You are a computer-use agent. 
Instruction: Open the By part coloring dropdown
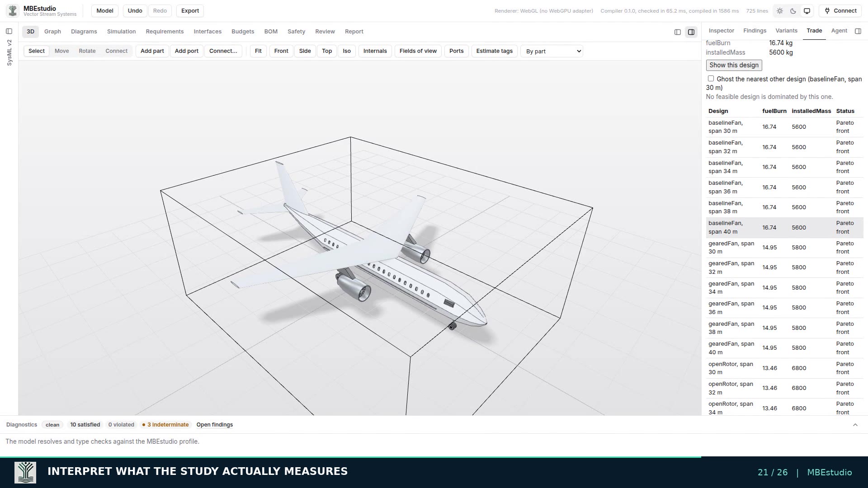point(552,51)
